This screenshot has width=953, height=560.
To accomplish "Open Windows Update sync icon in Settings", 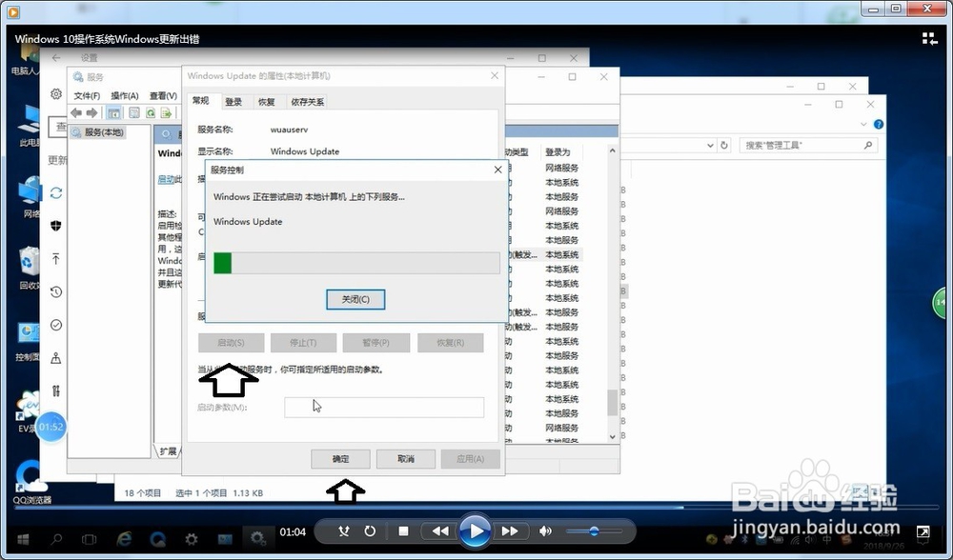I will pos(56,193).
